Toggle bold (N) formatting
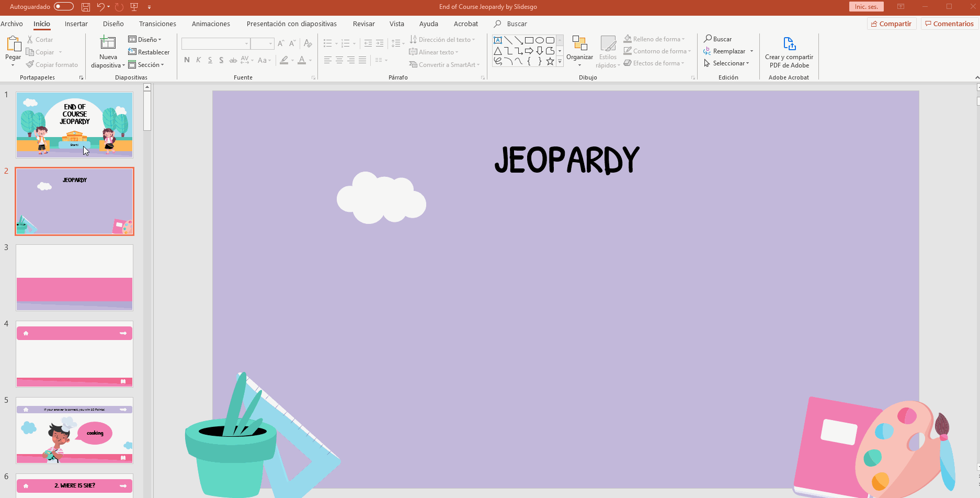This screenshot has width=980, height=498. (187, 60)
